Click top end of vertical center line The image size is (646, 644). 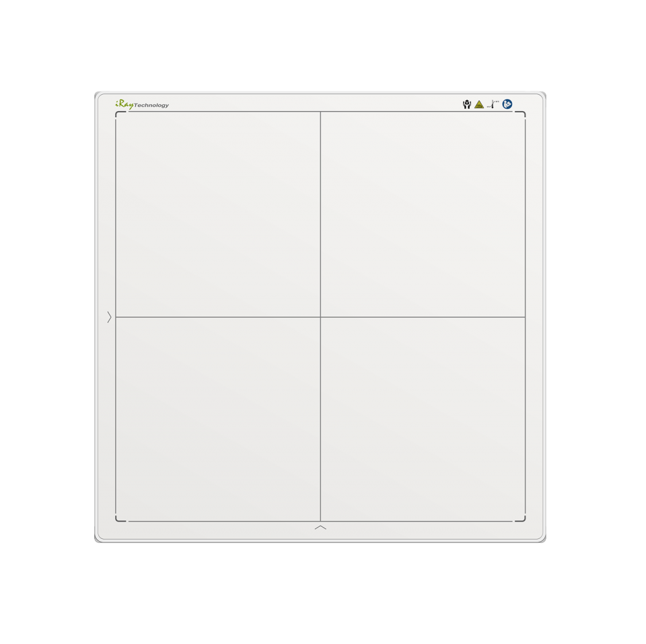tap(320, 113)
